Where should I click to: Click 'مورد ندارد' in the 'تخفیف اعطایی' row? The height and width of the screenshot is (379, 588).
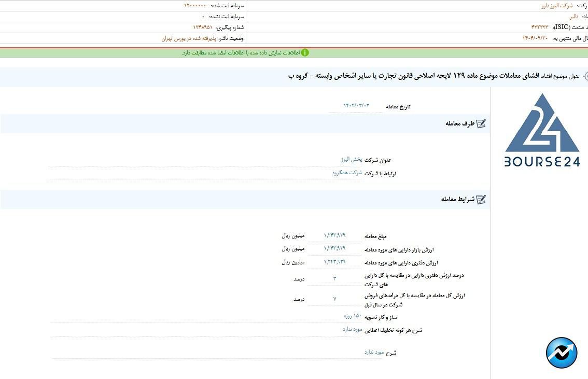pyautogui.click(x=352, y=329)
